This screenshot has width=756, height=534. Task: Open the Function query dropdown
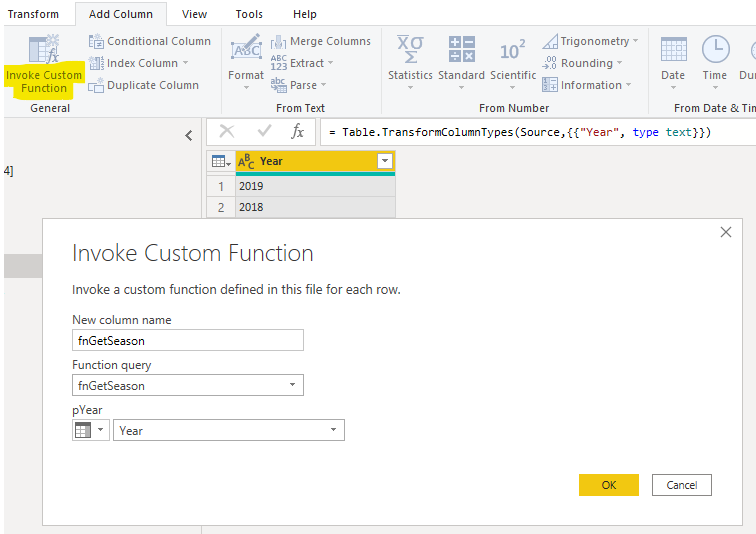[292, 385]
